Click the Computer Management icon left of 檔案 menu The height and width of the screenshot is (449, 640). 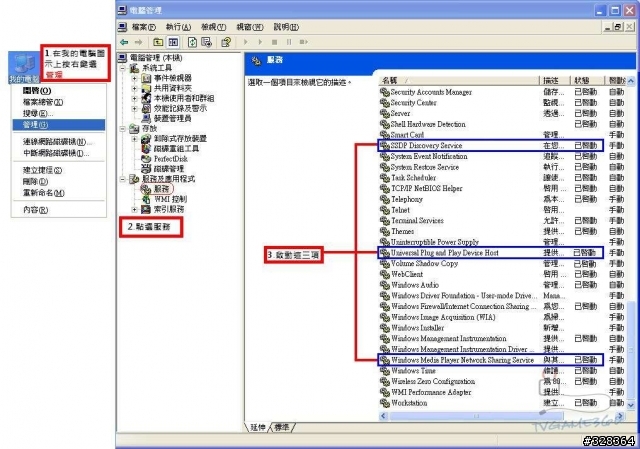click(x=122, y=27)
